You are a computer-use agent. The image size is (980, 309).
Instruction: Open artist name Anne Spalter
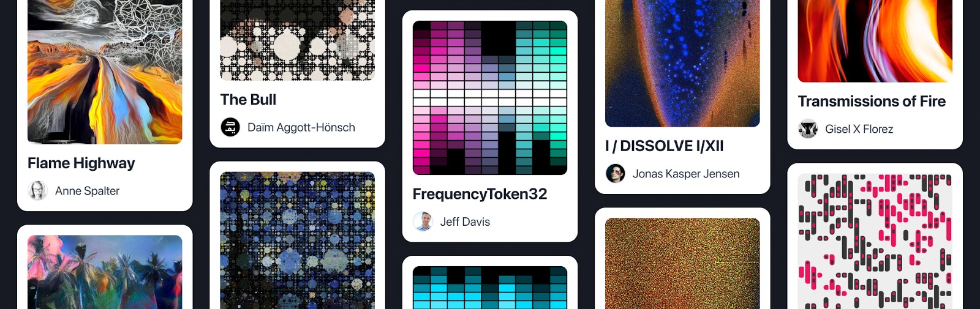(x=87, y=191)
